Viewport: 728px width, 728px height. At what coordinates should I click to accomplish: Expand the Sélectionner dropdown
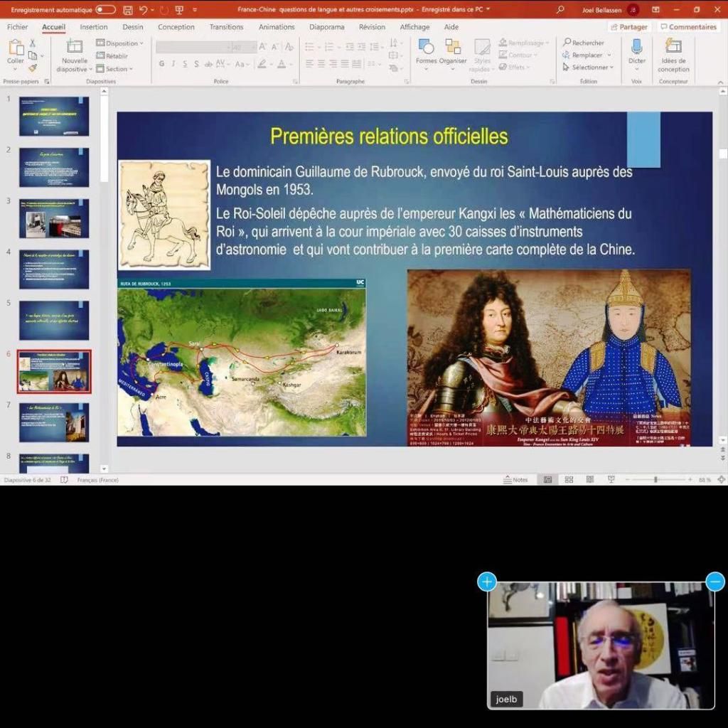click(589, 68)
